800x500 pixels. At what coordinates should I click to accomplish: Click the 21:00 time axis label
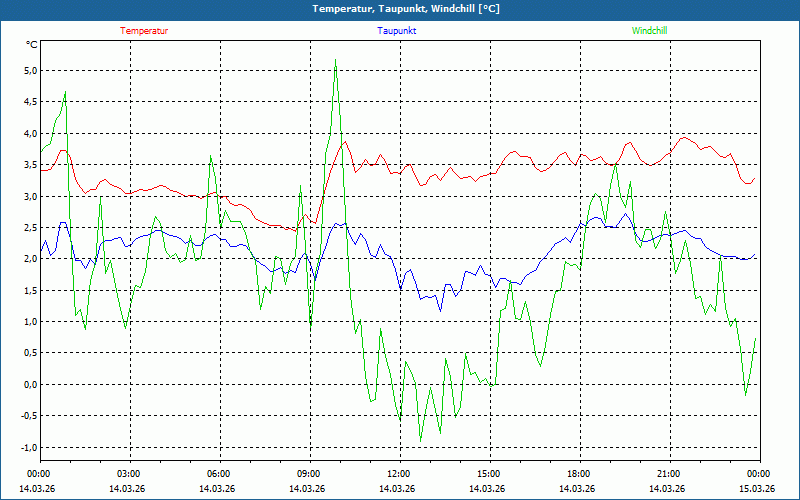click(668, 474)
